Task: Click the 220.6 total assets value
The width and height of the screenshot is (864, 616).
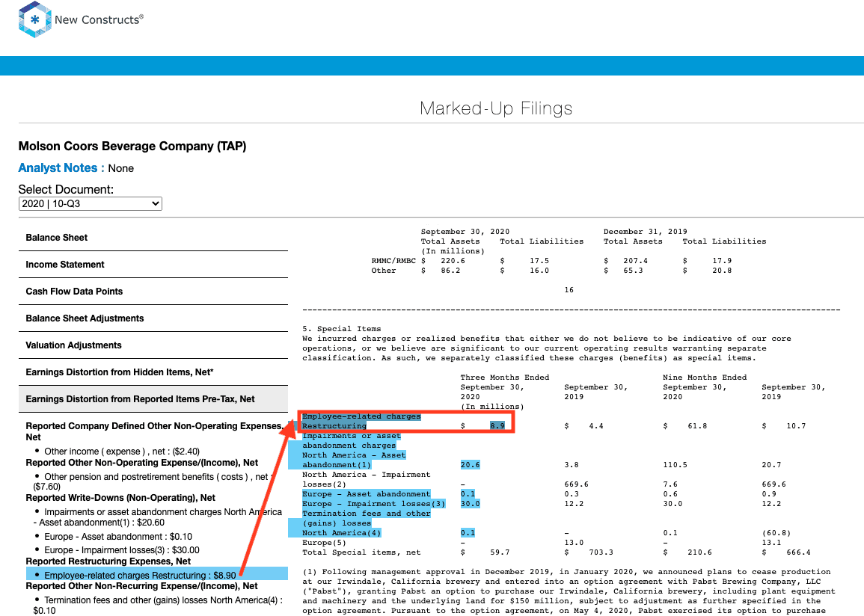Action: coord(453,261)
